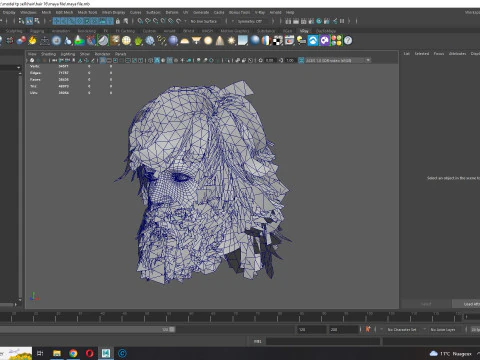The width and height of the screenshot is (480, 360).
Task: Click the purple icon next to the cloud
Action: [325, 41]
